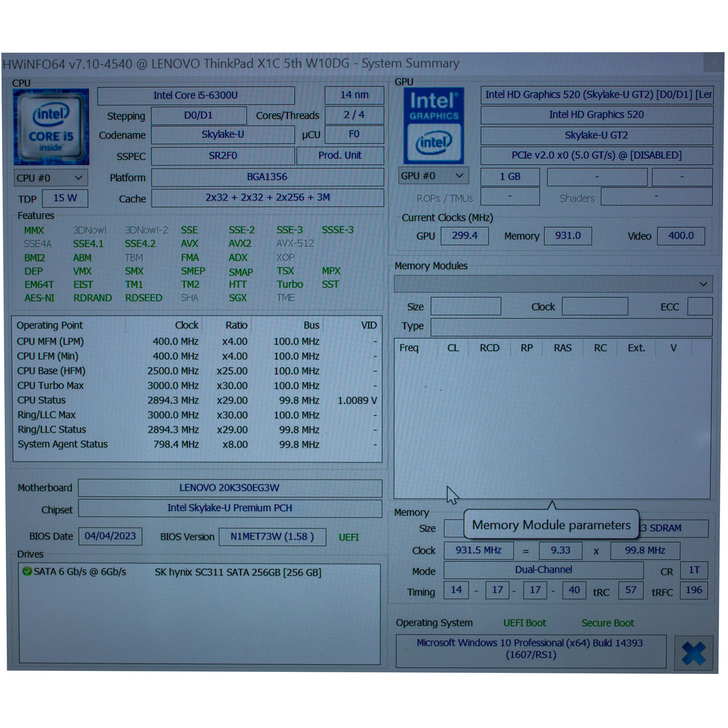Click the AES-NI feature label
This screenshot has height=728, width=728.
coord(40,298)
